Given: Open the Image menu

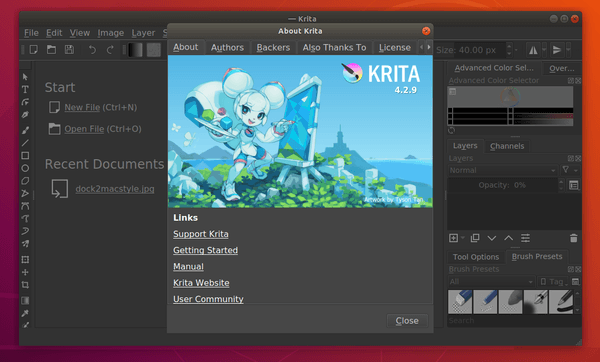Looking at the screenshot, I should pyautogui.click(x=111, y=33).
